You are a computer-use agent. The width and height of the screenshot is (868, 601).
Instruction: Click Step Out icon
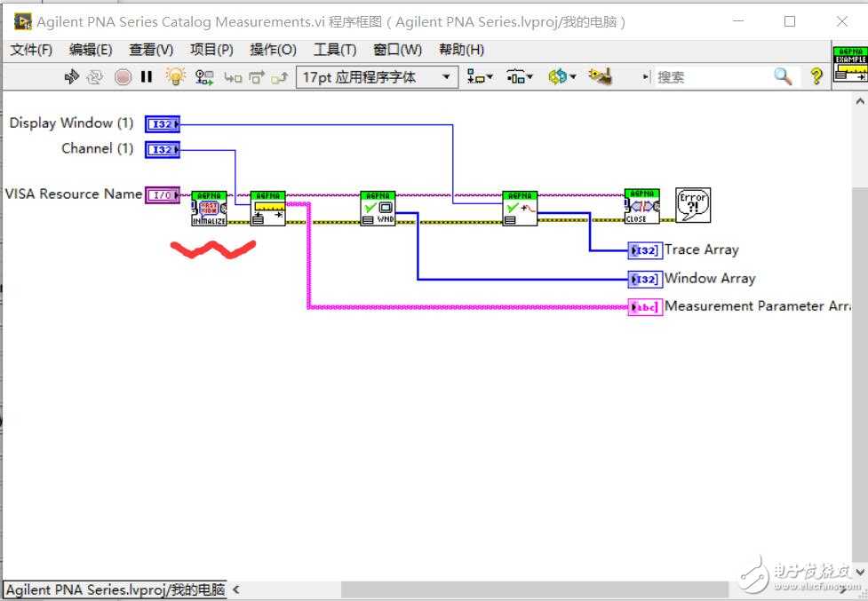click(280, 77)
